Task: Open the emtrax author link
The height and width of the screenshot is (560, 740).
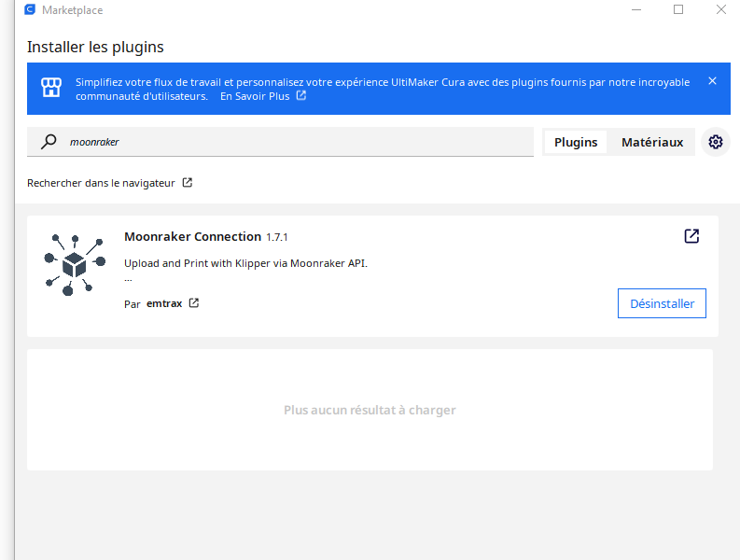Action: pyautogui.click(x=164, y=303)
